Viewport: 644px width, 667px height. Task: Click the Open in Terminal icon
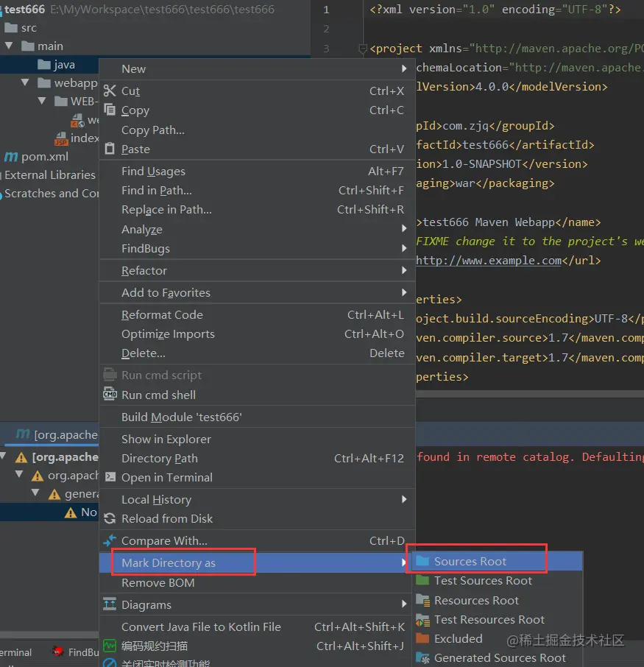click(x=110, y=477)
